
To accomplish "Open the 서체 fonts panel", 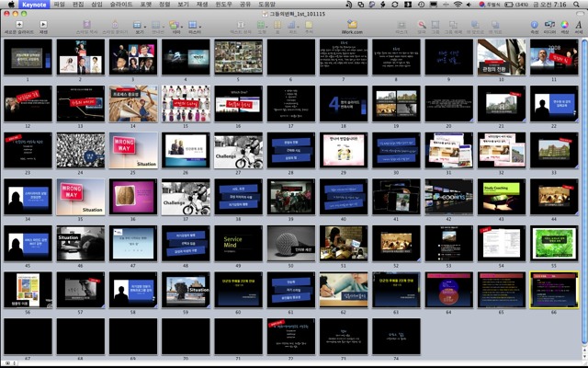I will coord(579,25).
